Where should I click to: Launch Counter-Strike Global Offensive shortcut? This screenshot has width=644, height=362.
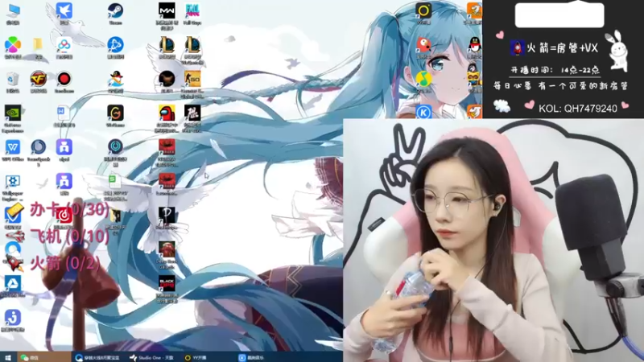[192, 79]
